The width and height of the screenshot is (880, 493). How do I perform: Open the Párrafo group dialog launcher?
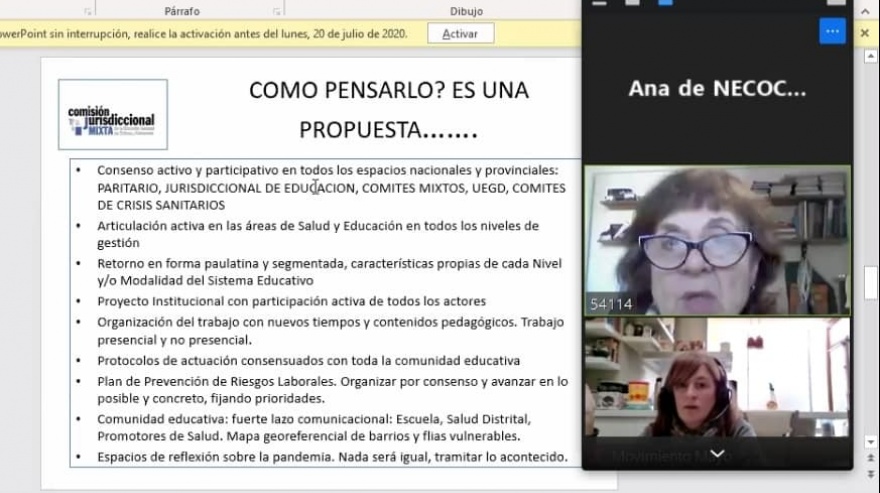click(277, 11)
